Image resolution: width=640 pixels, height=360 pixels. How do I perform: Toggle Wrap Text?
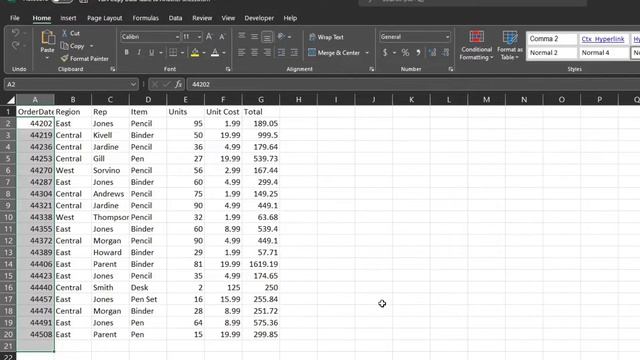327,37
